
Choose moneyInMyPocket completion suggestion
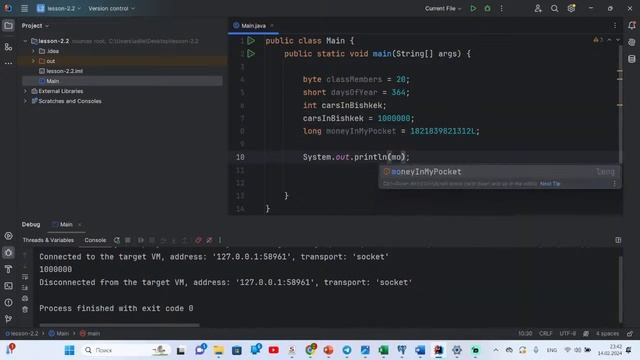point(499,172)
